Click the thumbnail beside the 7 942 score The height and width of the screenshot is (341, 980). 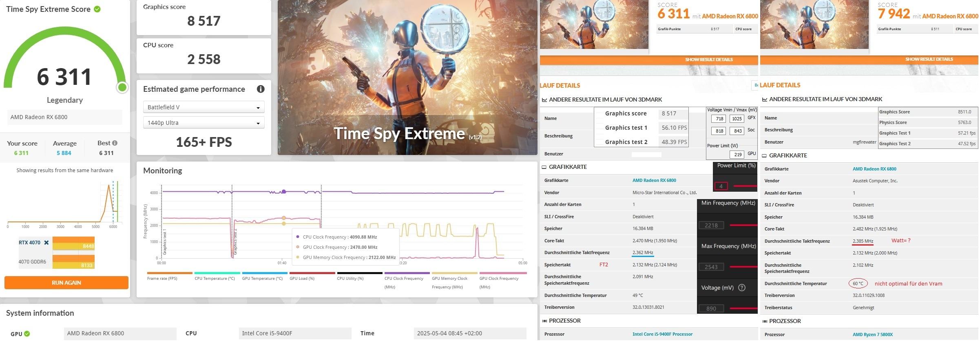814,24
